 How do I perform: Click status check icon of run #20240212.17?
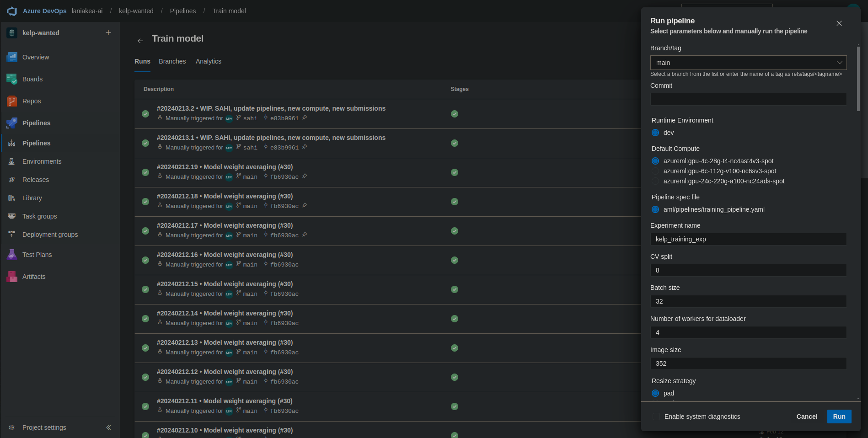pos(145,231)
